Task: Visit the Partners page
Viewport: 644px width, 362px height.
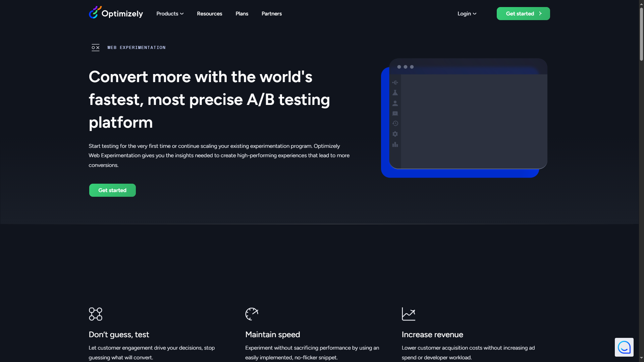Action: pyautogui.click(x=271, y=14)
